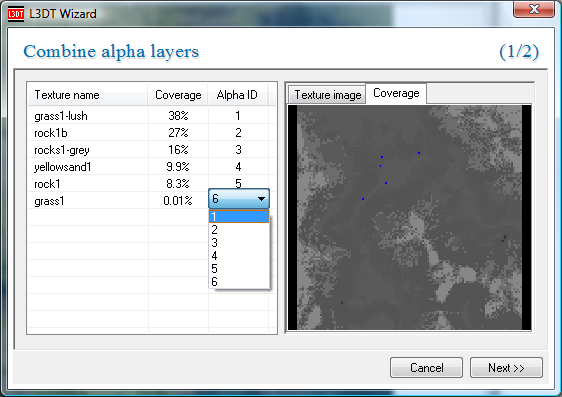Sort by Alpha ID column header
Viewport: 562px width, 397px height.
[x=238, y=95]
